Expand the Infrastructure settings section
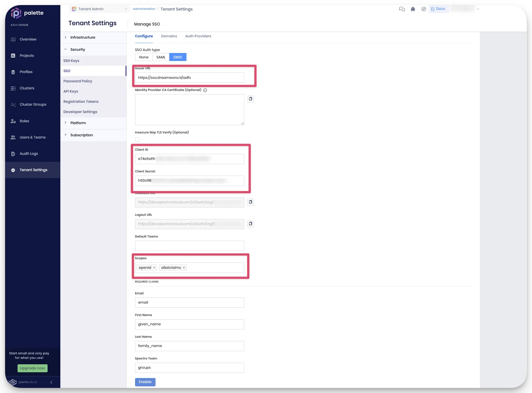The height and width of the screenshot is (393, 532). click(83, 37)
